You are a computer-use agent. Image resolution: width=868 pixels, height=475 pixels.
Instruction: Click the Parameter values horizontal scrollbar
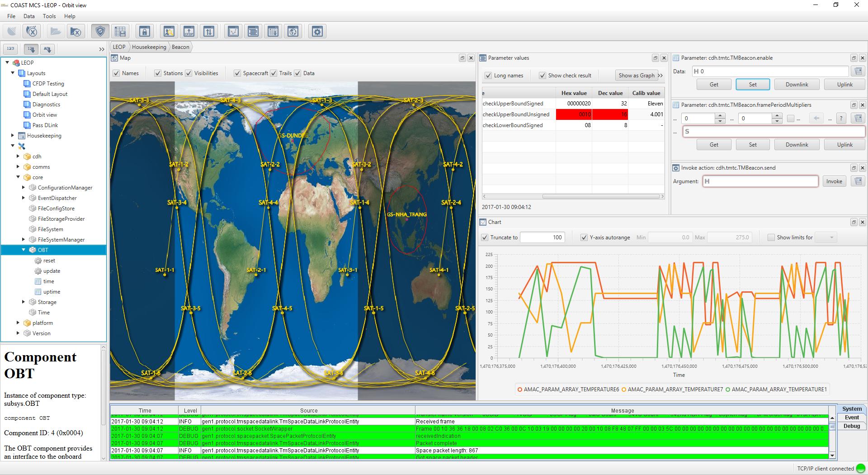(x=601, y=196)
